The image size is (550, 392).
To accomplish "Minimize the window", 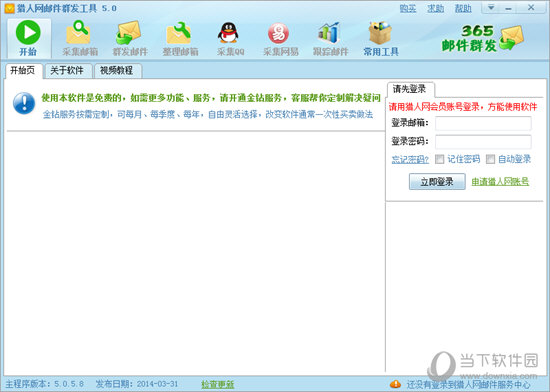I will coord(509,8).
